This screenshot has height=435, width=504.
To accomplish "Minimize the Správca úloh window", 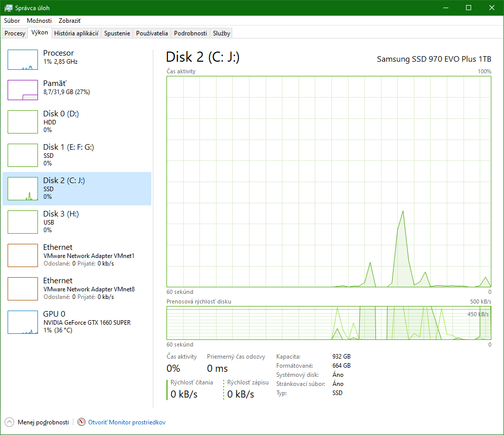I will pyautogui.click(x=445, y=8).
